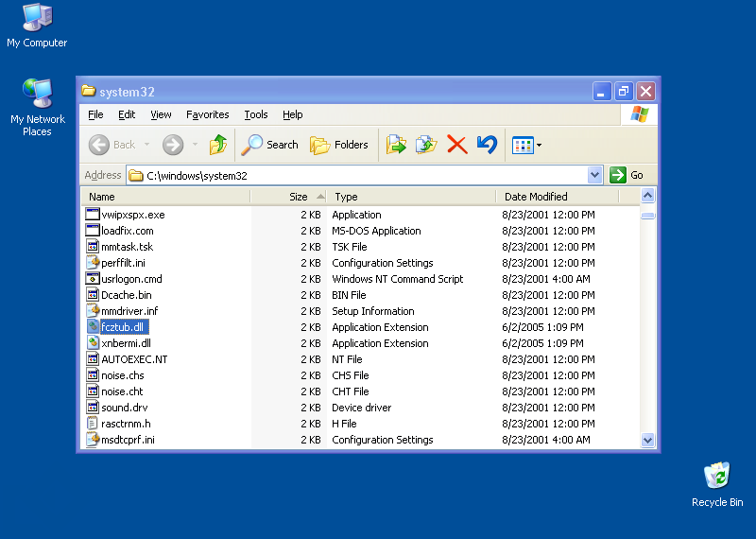Go up one folder level
The height and width of the screenshot is (539, 756).
(x=218, y=145)
